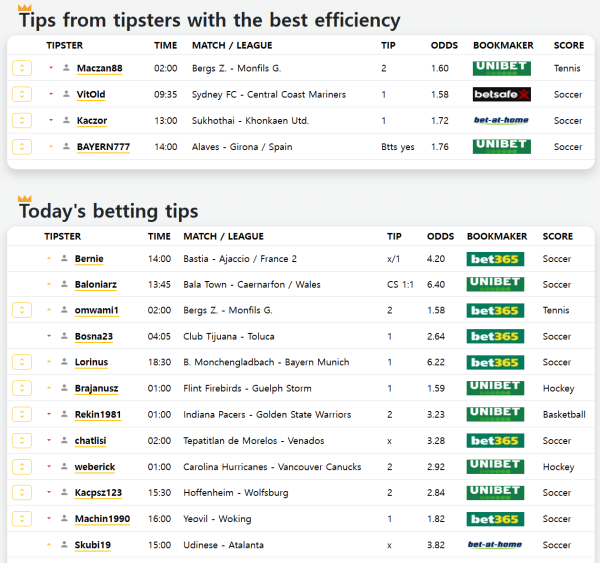The width and height of the screenshot is (600, 563).
Task: Expand the row toggle for Kacpsz123's tip
Action: pos(21,493)
